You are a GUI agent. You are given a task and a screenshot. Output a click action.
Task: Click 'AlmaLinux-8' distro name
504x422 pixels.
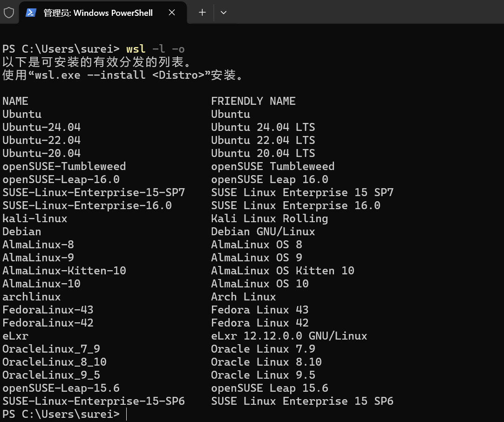coord(38,245)
